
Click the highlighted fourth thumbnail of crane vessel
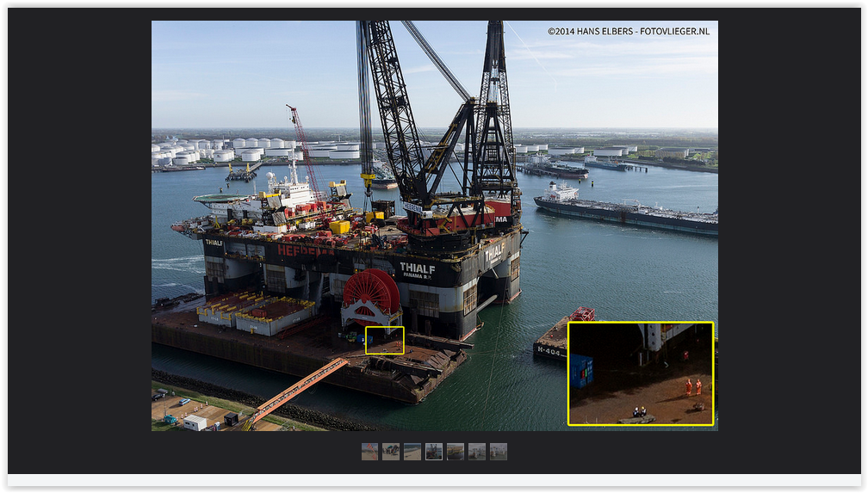pos(434,452)
